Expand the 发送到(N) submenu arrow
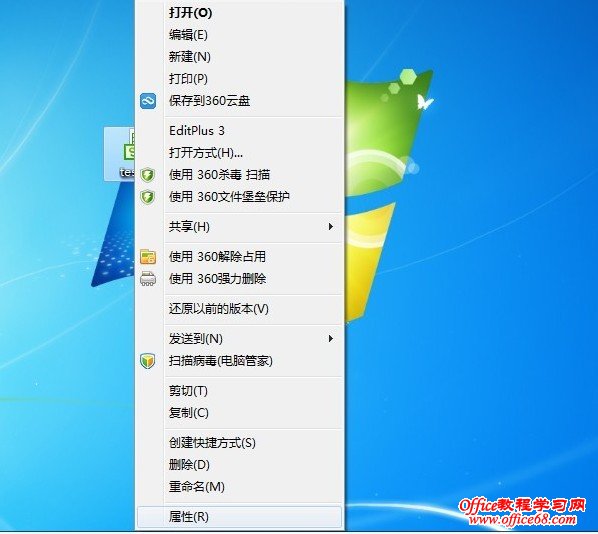 [331, 339]
